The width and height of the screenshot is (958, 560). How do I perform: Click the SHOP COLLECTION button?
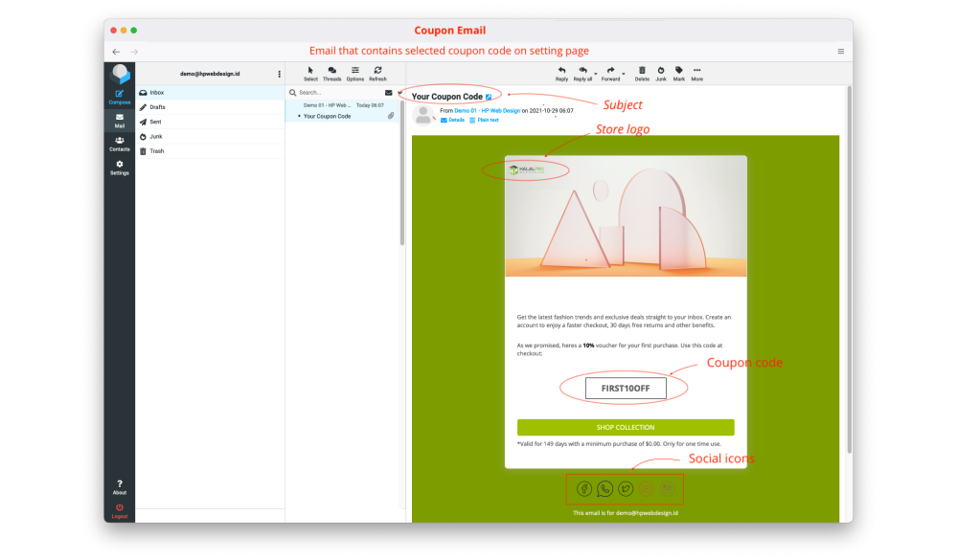coord(626,427)
